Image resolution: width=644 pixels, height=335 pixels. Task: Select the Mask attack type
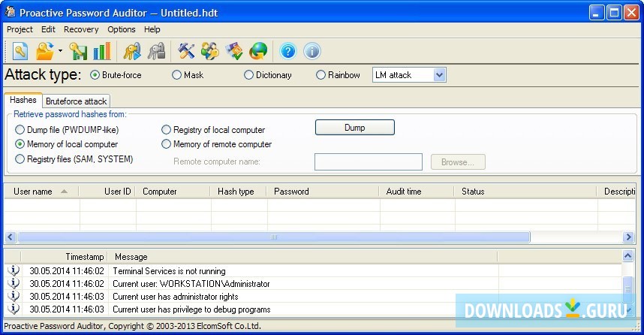click(x=177, y=75)
